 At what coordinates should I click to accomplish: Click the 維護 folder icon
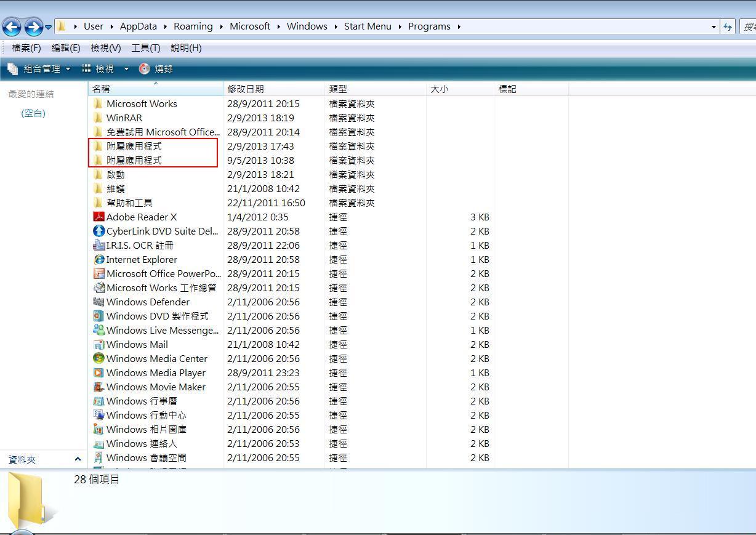coord(98,188)
